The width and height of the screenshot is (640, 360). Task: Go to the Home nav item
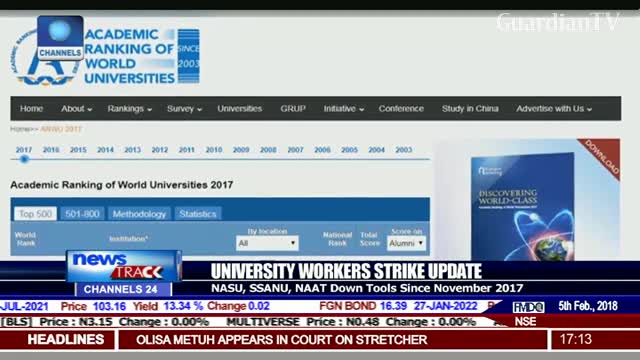(x=31, y=109)
